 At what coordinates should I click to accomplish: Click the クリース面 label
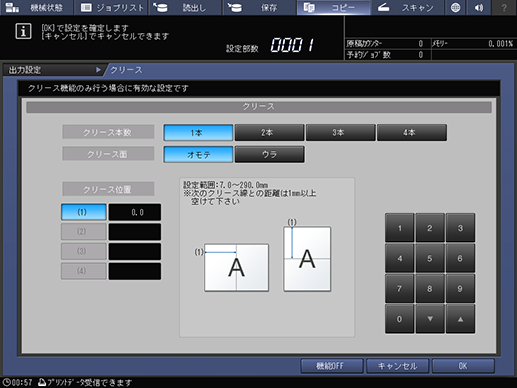point(108,154)
